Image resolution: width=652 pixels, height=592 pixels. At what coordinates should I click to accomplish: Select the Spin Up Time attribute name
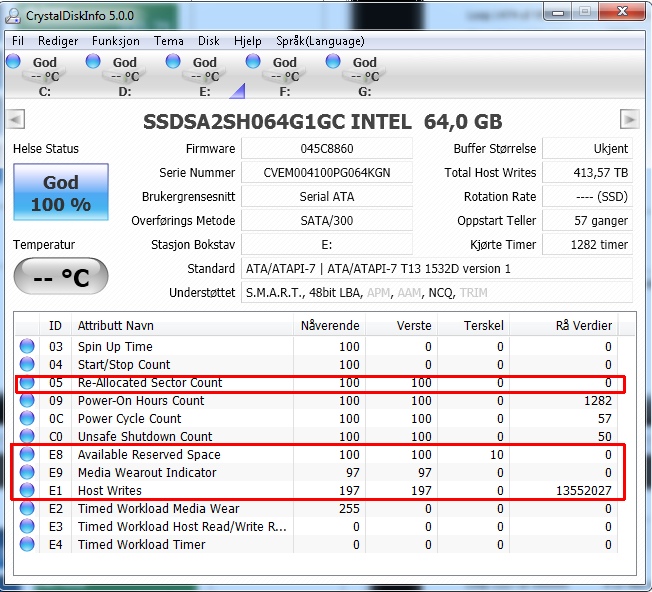[x=115, y=346]
